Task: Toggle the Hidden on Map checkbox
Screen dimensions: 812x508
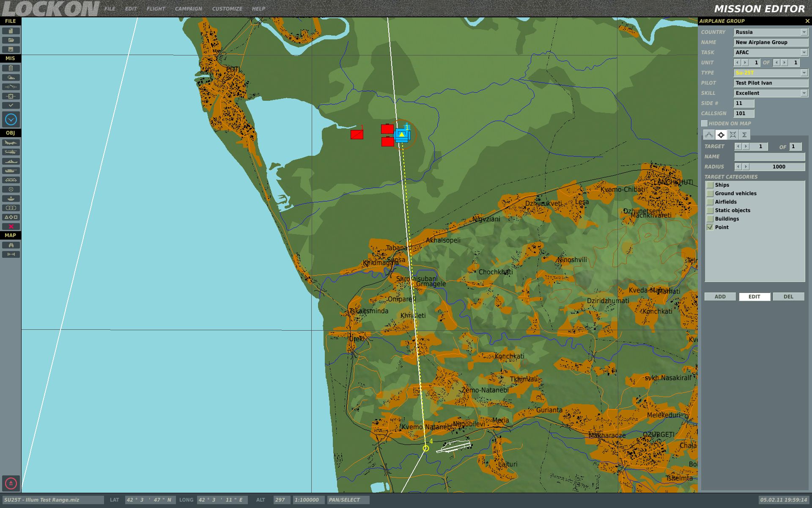Action: click(704, 124)
